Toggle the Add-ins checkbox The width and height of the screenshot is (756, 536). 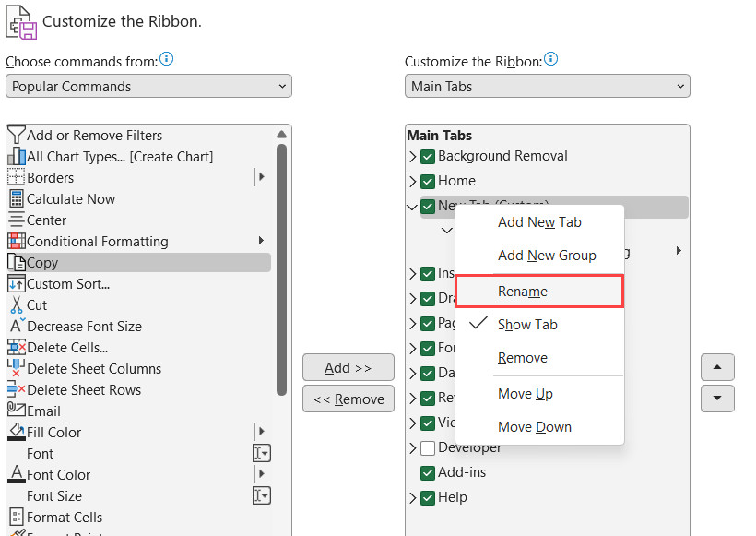tap(428, 472)
